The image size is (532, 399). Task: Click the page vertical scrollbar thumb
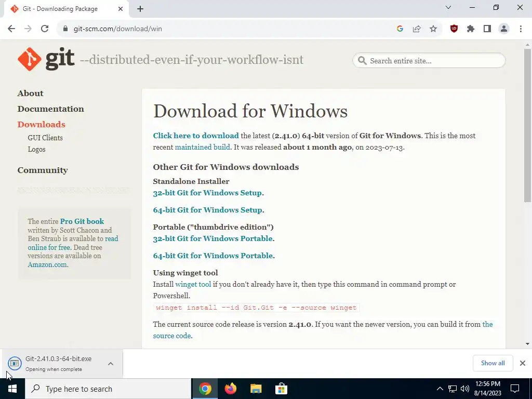(x=527, y=126)
